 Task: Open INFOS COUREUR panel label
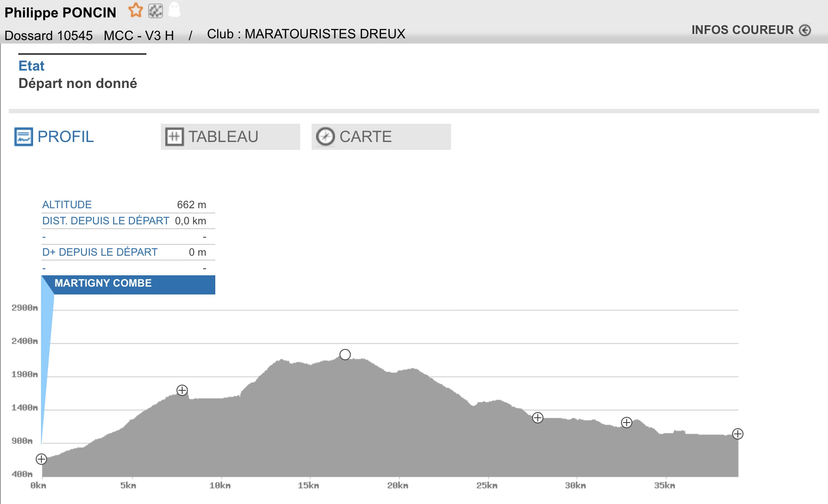click(742, 30)
